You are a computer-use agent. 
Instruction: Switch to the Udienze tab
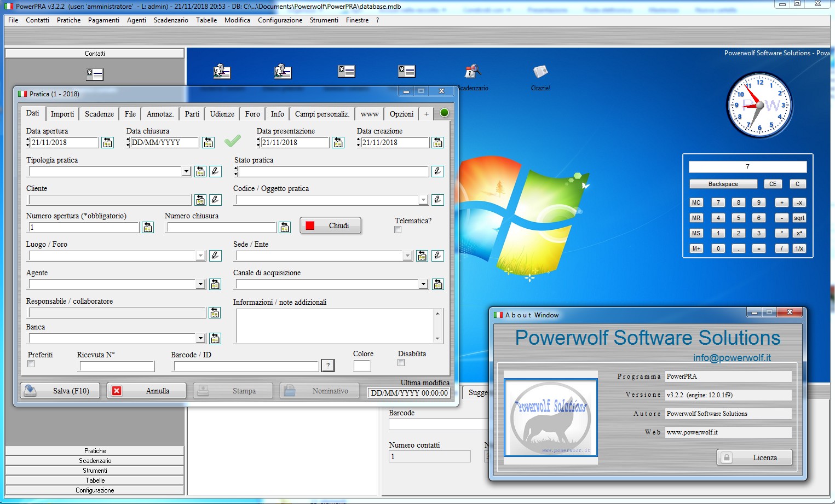(222, 114)
